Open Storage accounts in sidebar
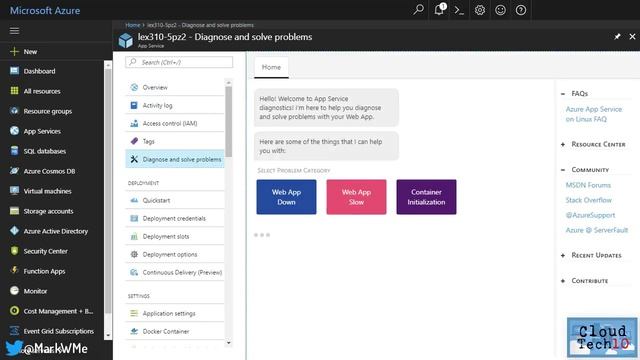This screenshot has height=360, width=640. pos(48,211)
